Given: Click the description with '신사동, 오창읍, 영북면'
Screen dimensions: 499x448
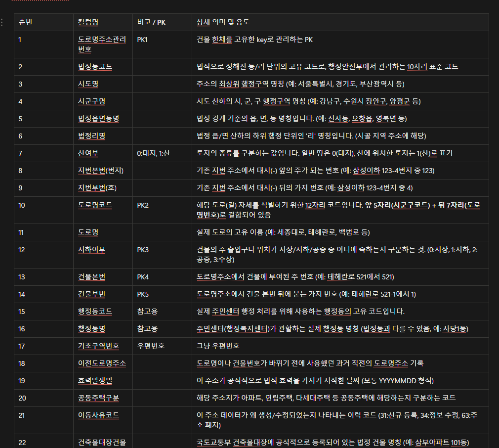Looking at the screenshot, I should [x=340, y=119].
